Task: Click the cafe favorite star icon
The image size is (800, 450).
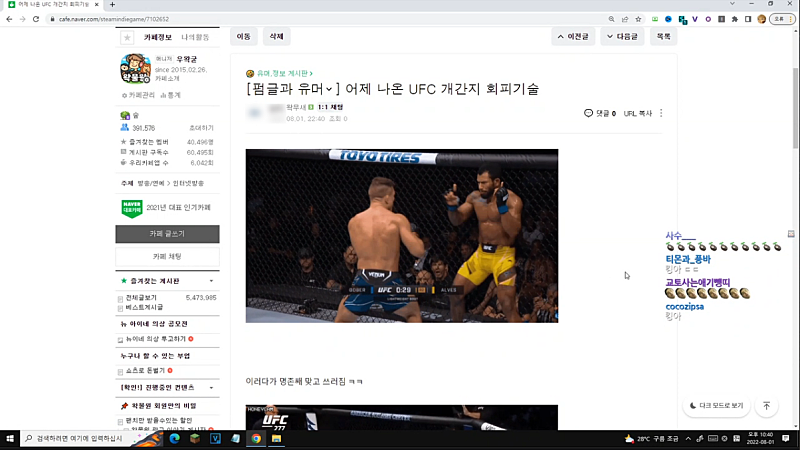Action: (x=127, y=38)
